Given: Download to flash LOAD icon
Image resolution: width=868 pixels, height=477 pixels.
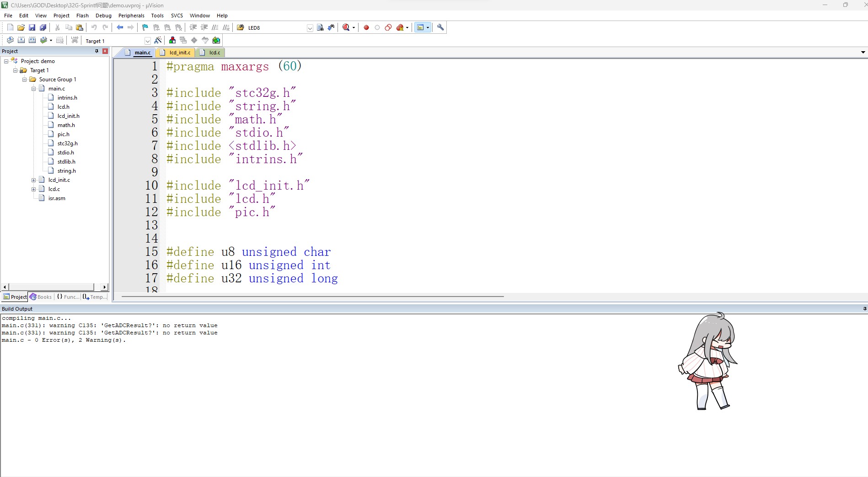Looking at the screenshot, I should (75, 40).
